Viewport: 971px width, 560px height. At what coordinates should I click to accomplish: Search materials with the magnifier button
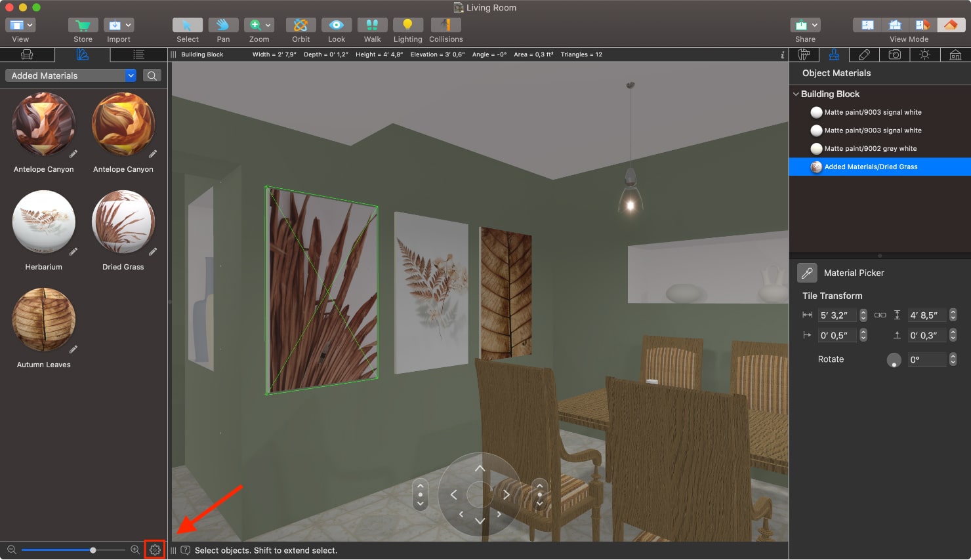click(x=152, y=75)
